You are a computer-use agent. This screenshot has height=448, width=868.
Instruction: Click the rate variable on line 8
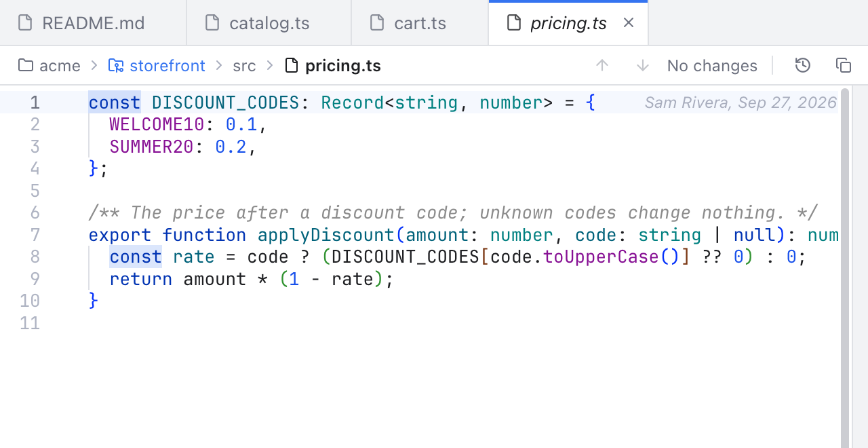click(194, 257)
